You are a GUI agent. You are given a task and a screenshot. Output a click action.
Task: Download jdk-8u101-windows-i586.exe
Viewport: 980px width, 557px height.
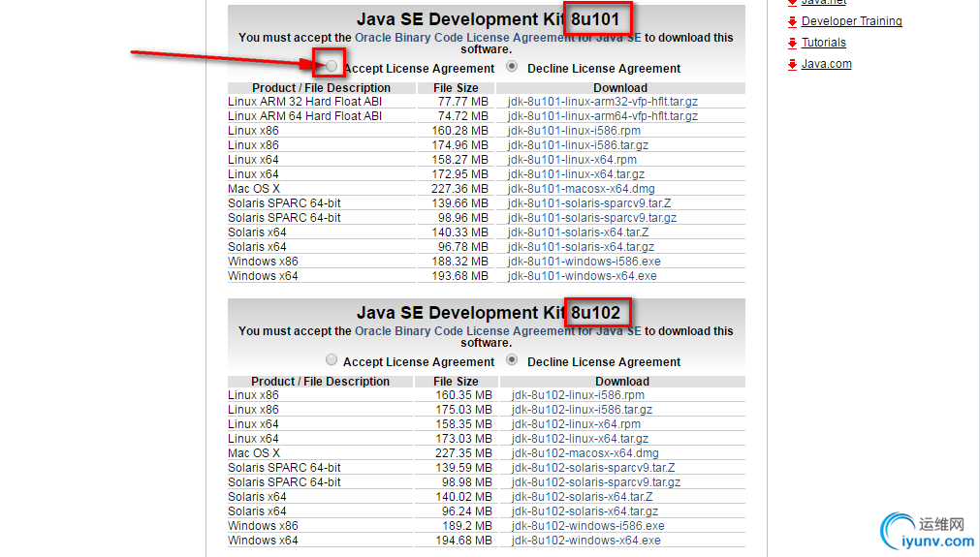pos(584,261)
